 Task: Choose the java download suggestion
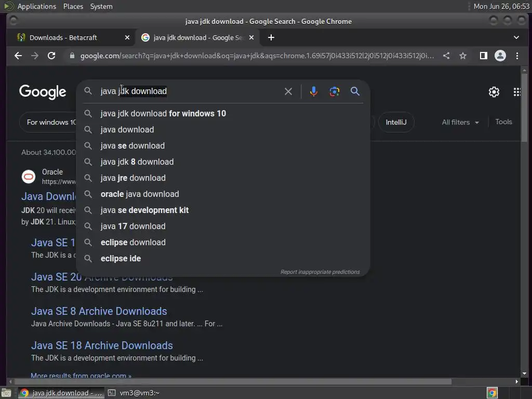point(223,129)
